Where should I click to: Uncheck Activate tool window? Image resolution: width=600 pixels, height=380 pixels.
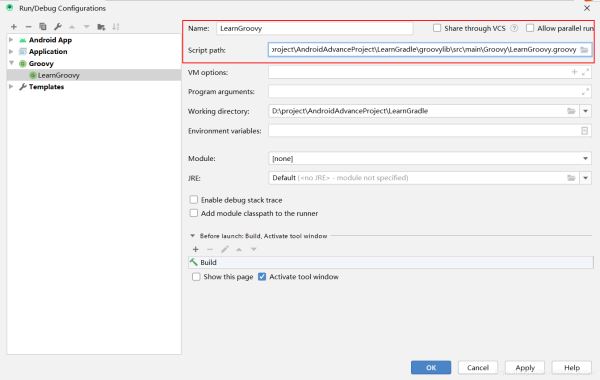point(262,277)
